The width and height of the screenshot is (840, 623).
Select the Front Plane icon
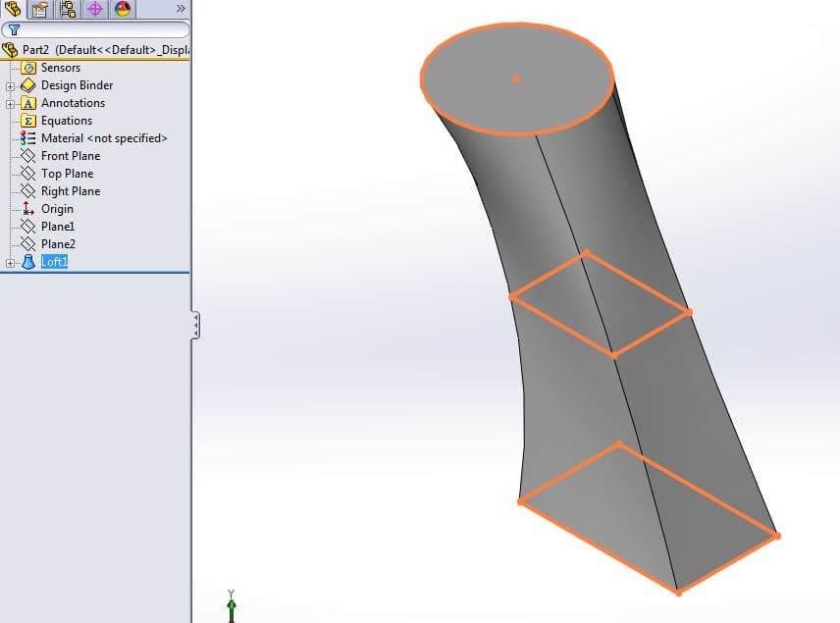pos(27,156)
